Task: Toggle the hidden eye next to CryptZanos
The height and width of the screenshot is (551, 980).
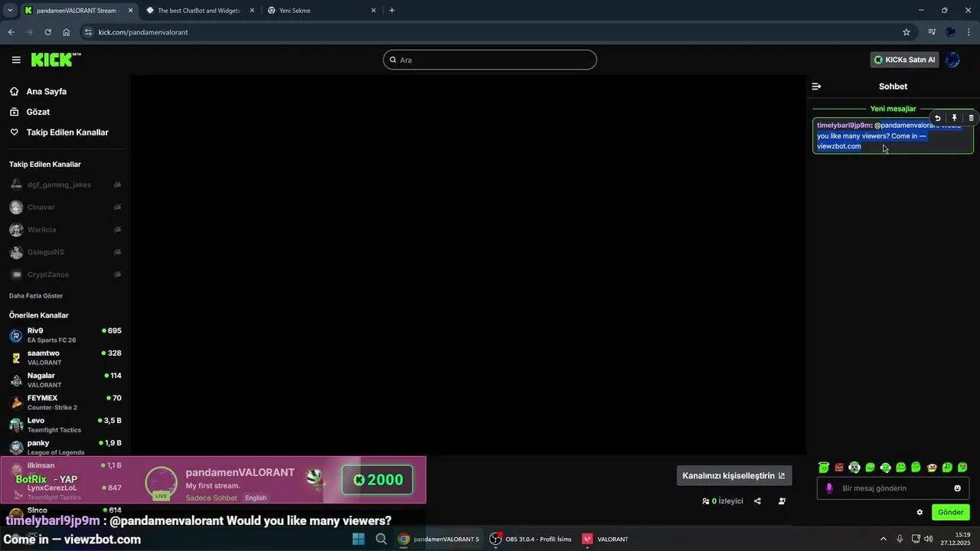Action: [x=117, y=275]
